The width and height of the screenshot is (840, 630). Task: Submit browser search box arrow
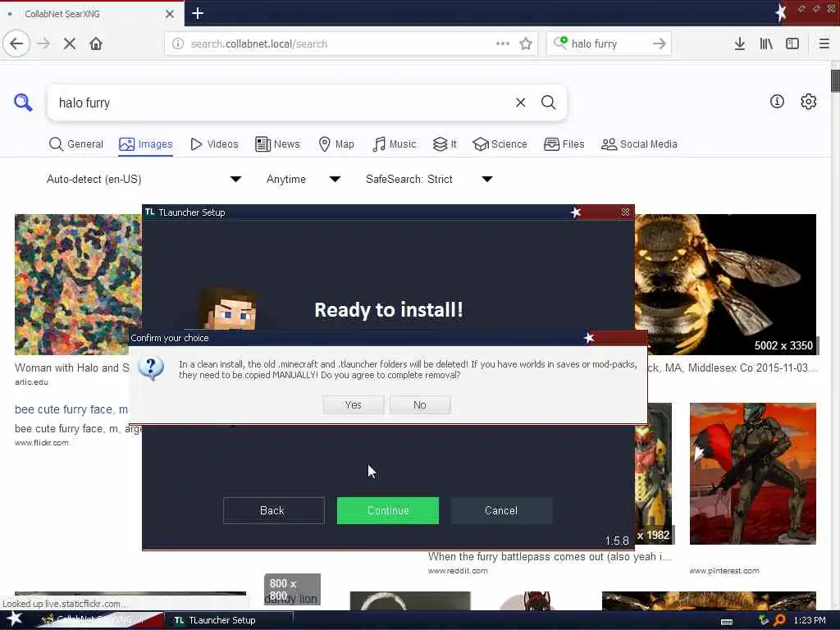tap(659, 43)
